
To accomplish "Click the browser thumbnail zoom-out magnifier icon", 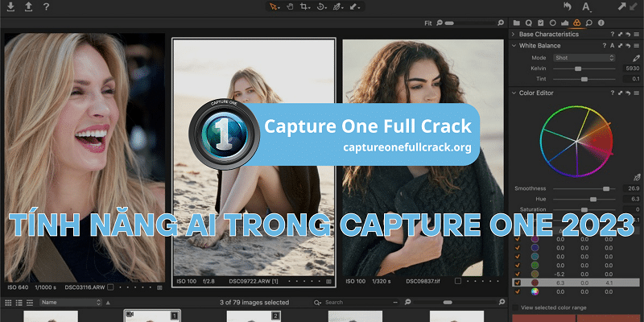I will (407, 303).
